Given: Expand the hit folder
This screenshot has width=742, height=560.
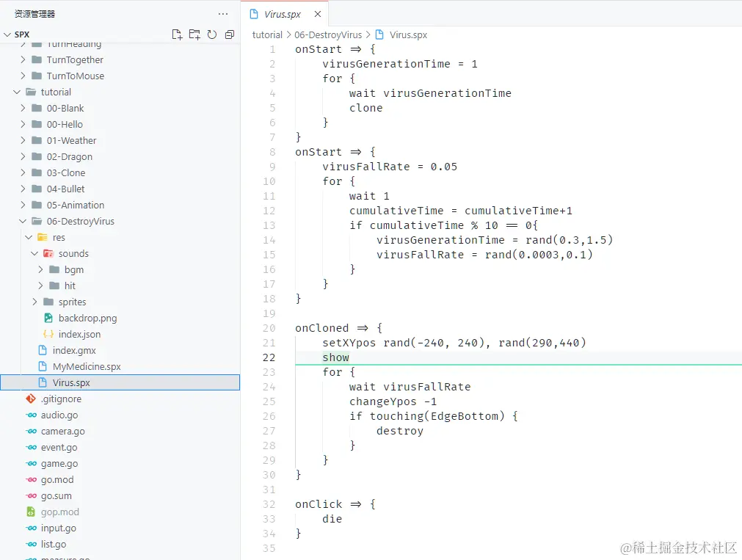Looking at the screenshot, I should [40, 286].
